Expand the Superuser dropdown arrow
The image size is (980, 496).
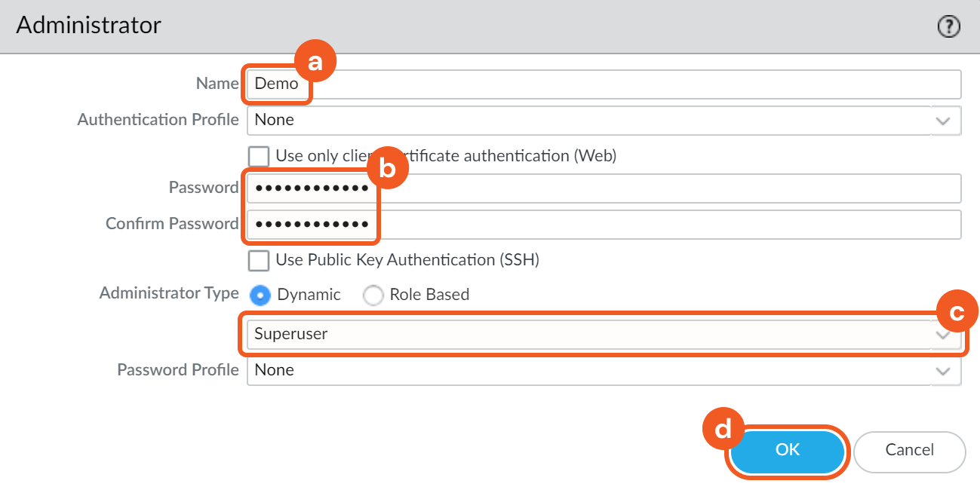942,335
